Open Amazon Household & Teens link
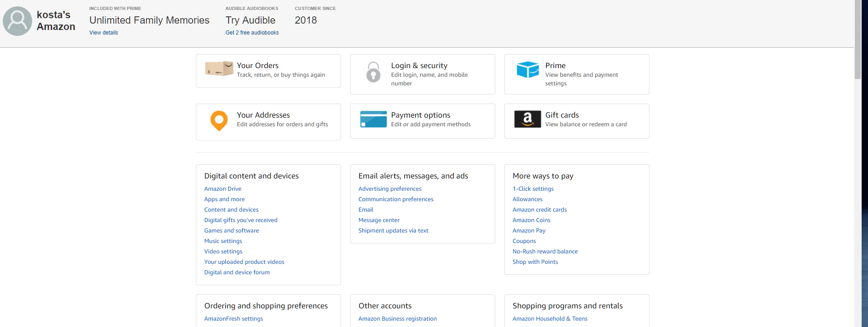The height and width of the screenshot is (327, 868). pos(550,319)
